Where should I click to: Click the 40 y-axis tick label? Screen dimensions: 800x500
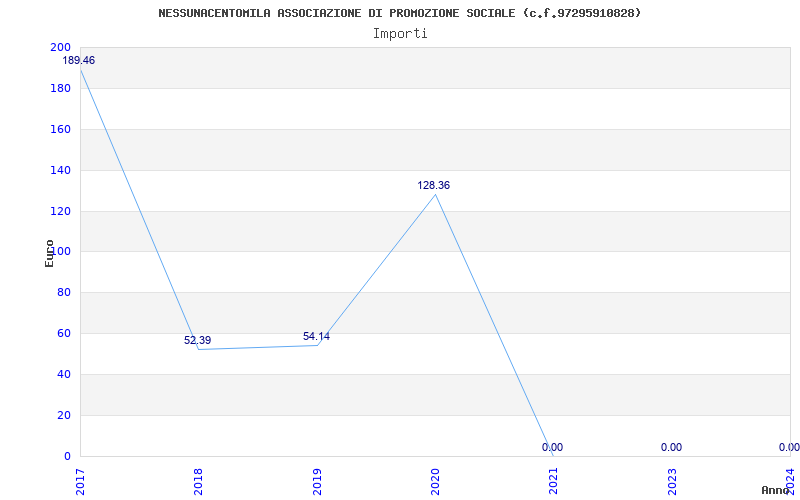[64, 374]
